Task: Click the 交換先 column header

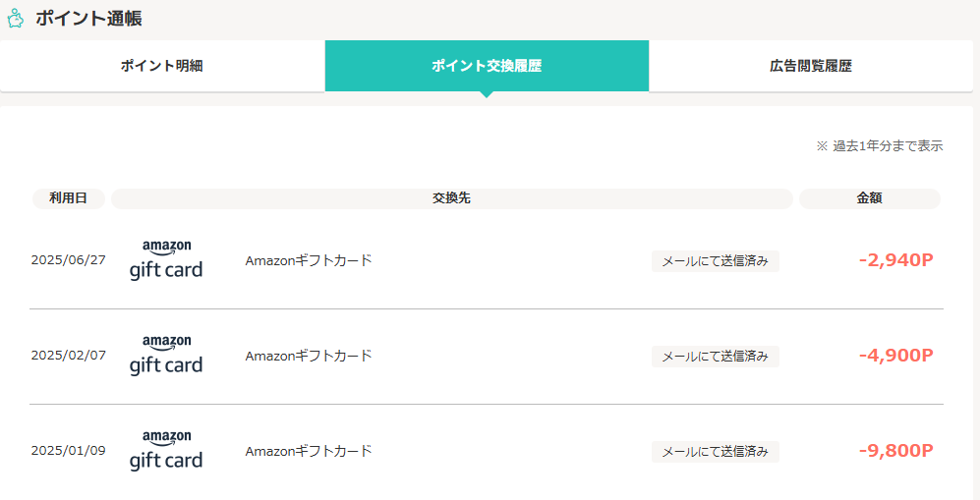Action: pos(452,198)
